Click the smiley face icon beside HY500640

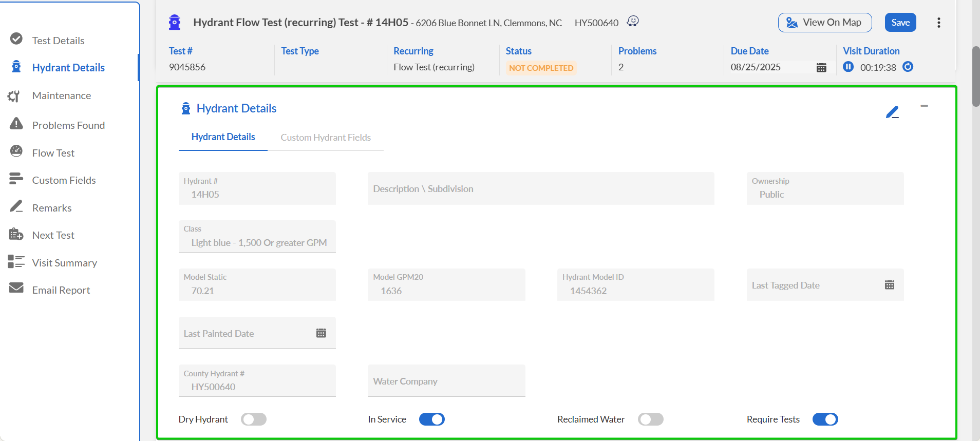coord(633,21)
